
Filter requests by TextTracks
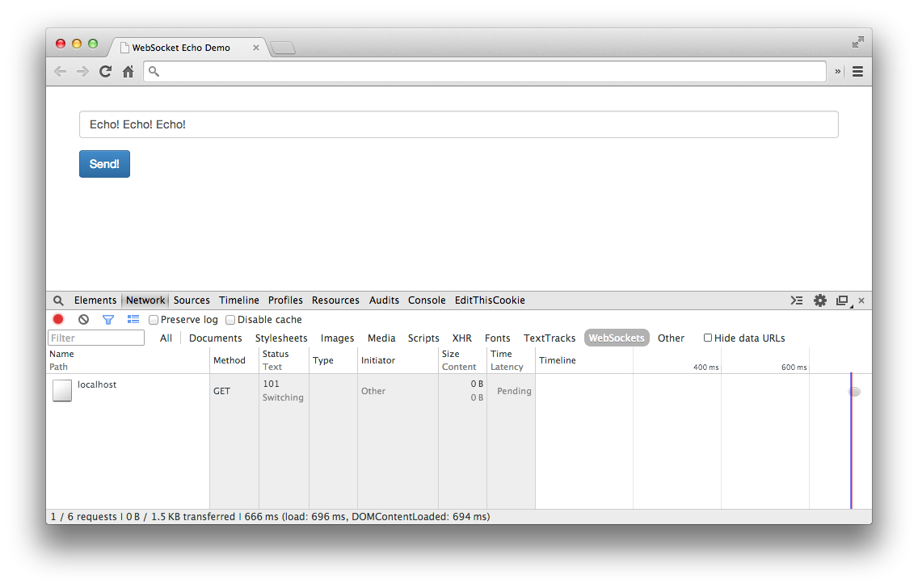coord(550,338)
